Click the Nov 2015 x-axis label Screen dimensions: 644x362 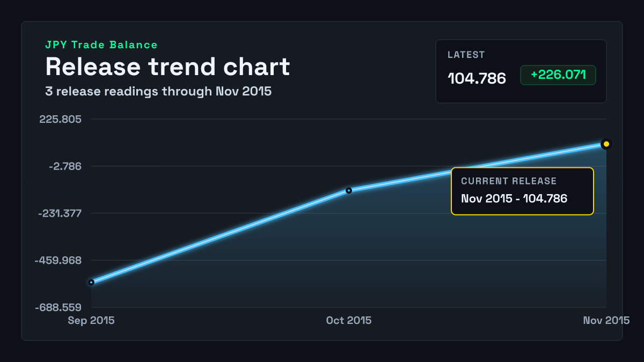click(606, 320)
